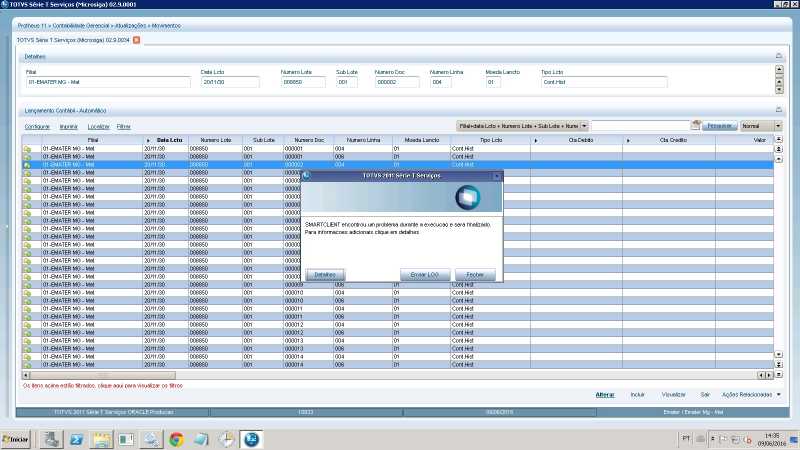
Task: Open the notepad taskbar icon
Action: pos(201,439)
